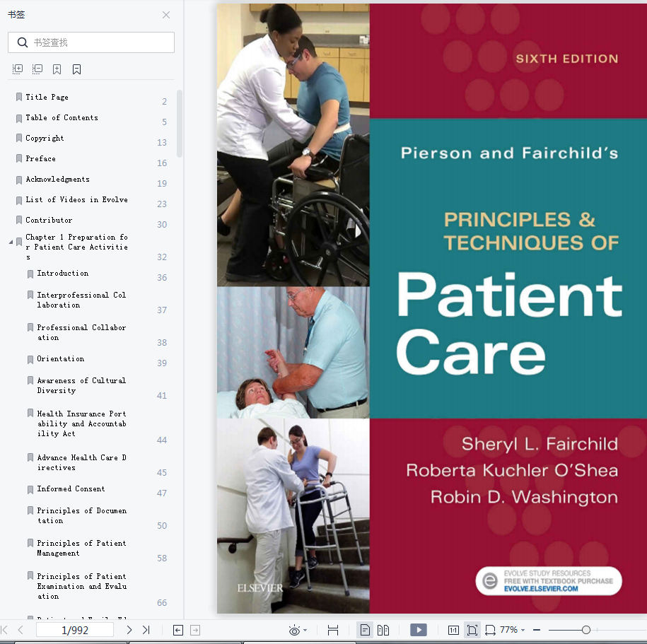This screenshot has height=644, width=647.
Task: Open the Informed Consent bookmark
Action: (x=71, y=488)
